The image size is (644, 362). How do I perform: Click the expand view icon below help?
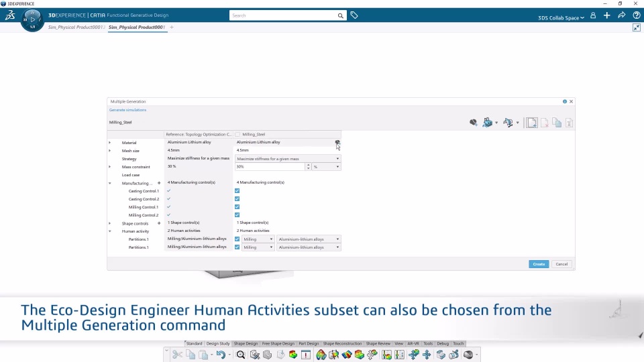pos(636,27)
